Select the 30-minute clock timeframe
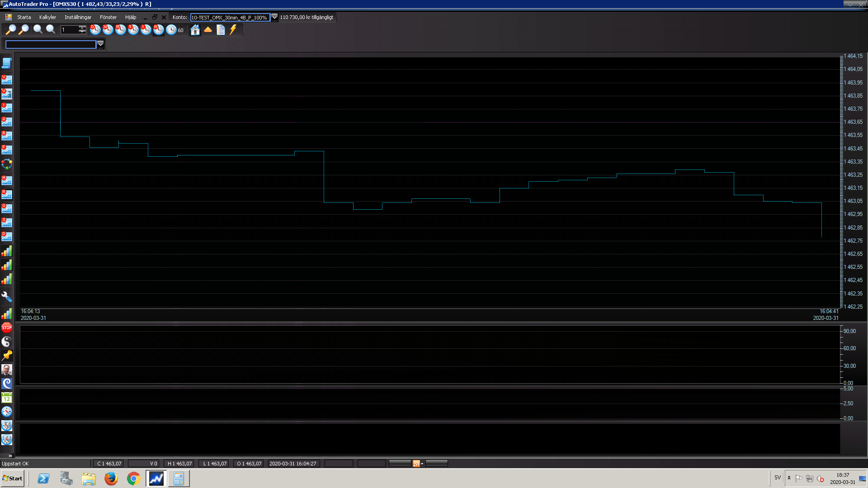This screenshot has height=488, width=868. [x=108, y=30]
